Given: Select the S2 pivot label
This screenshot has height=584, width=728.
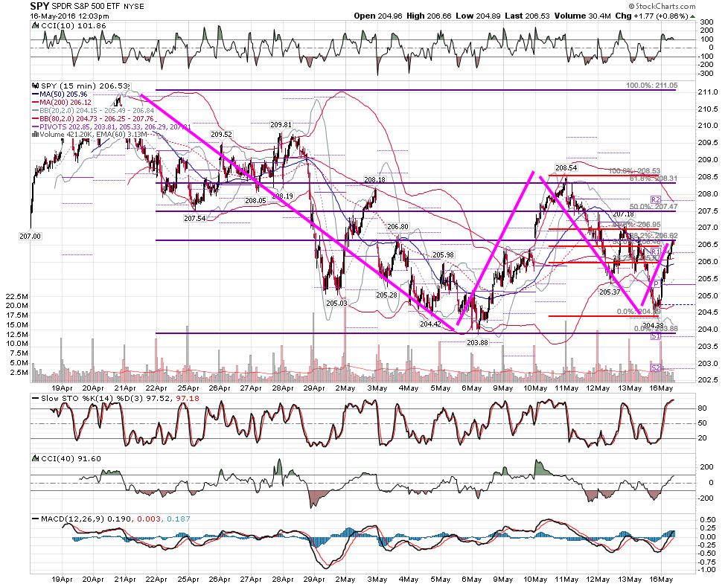Looking at the screenshot, I should pos(656,368).
